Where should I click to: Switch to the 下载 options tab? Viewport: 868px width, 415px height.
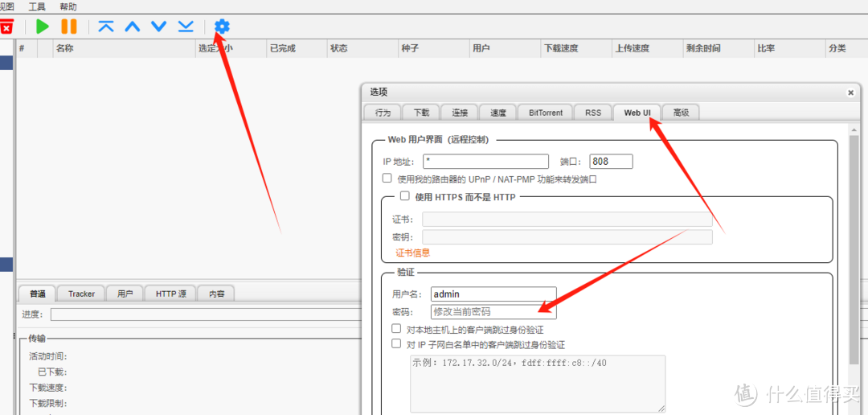421,113
